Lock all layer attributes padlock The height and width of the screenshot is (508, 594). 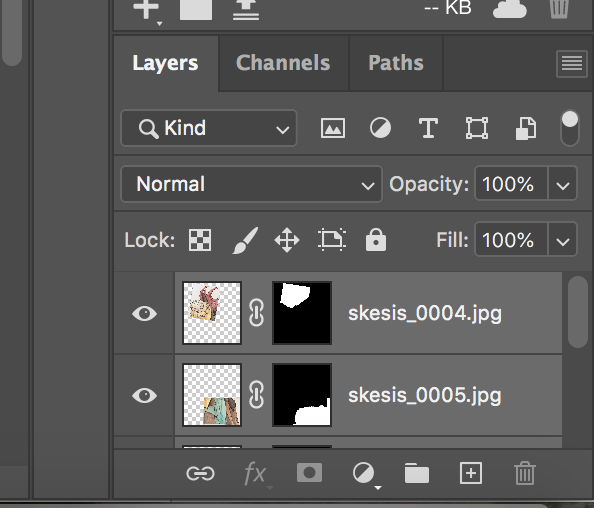376,239
